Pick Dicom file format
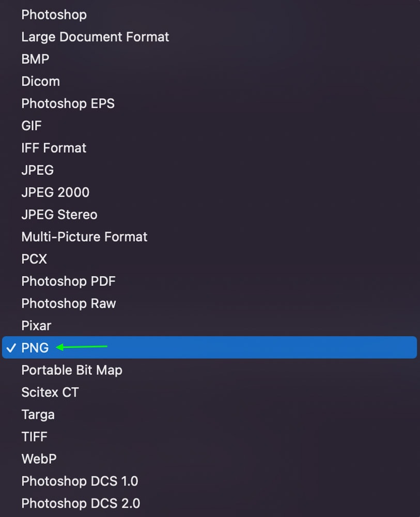Screen dimensions: 420x517 (x=210, y=82)
